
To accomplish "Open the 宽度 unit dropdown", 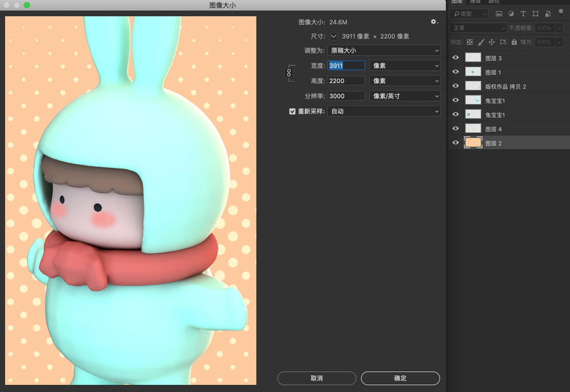I will pyautogui.click(x=405, y=66).
